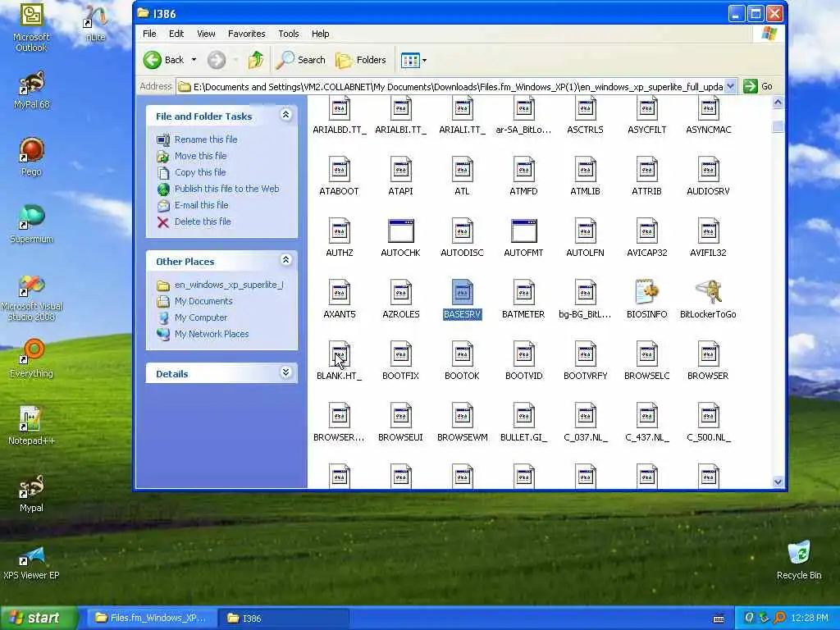Select the BIOSINFO file icon
This screenshot has height=630, width=840.
[646, 299]
